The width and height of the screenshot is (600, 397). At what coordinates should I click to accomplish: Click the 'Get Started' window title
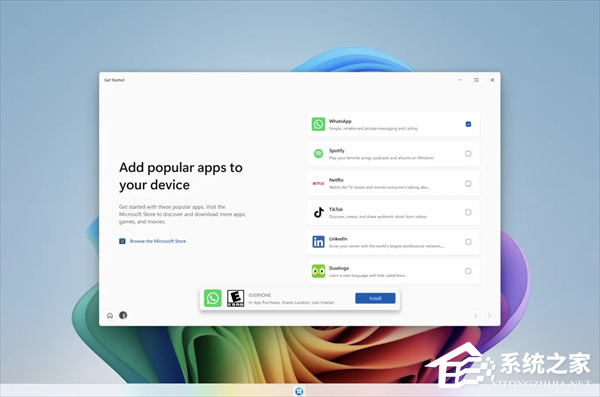coord(114,80)
